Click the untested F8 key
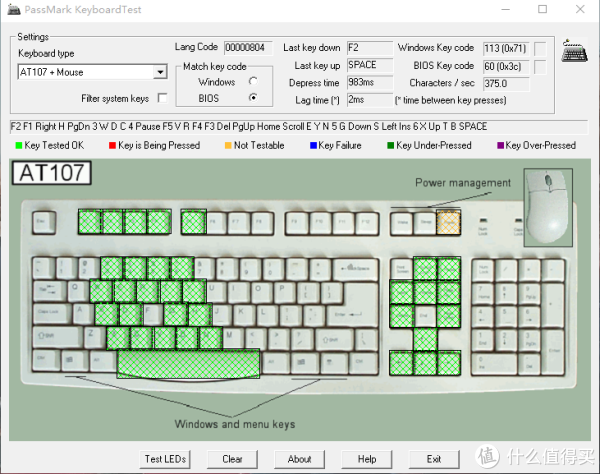This screenshot has width=600, height=474. click(262, 222)
